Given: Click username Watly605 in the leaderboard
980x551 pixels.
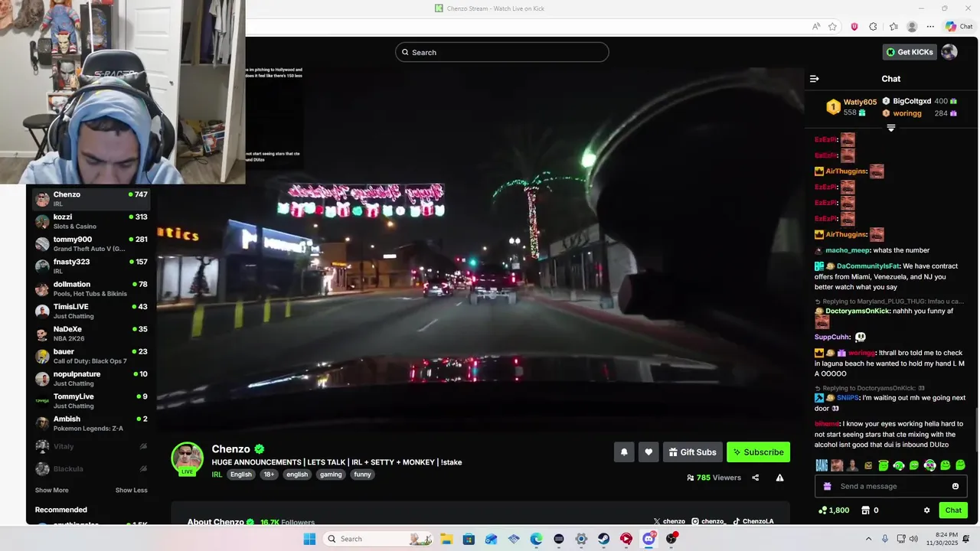Looking at the screenshot, I should [x=860, y=102].
